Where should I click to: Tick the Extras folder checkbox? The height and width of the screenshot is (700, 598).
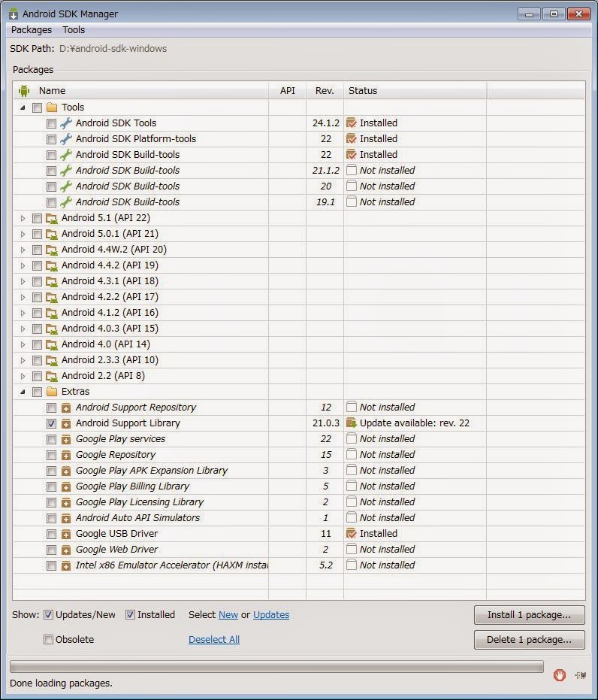[37, 392]
